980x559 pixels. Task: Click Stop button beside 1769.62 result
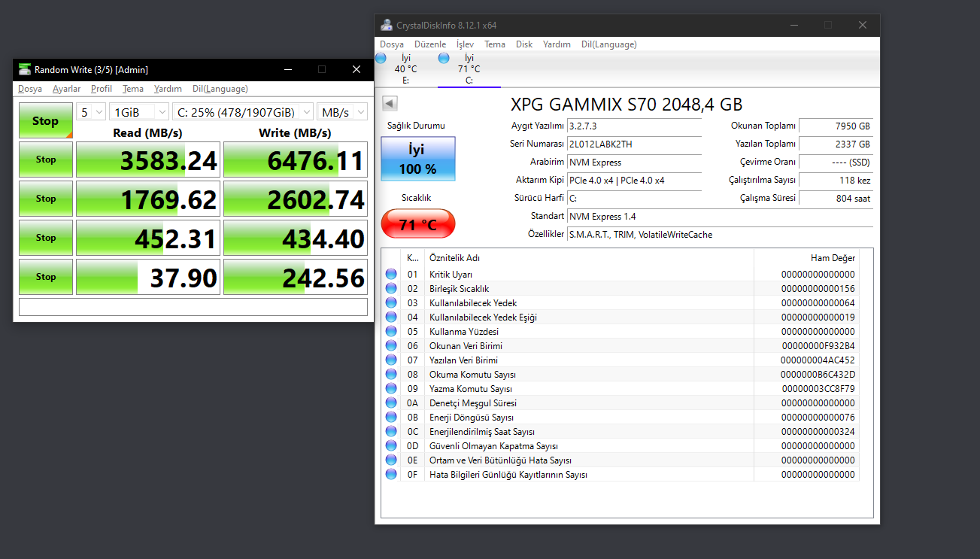(46, 199)
